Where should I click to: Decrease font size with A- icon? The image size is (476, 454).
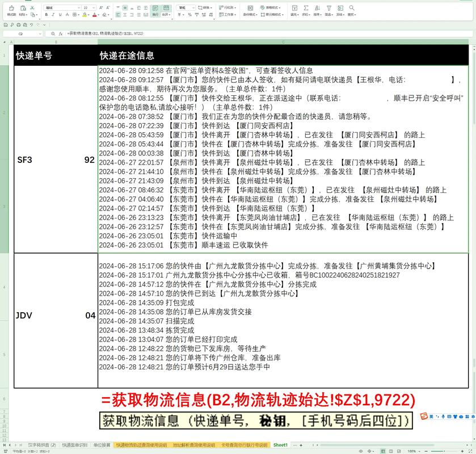[x=108, y=7]
